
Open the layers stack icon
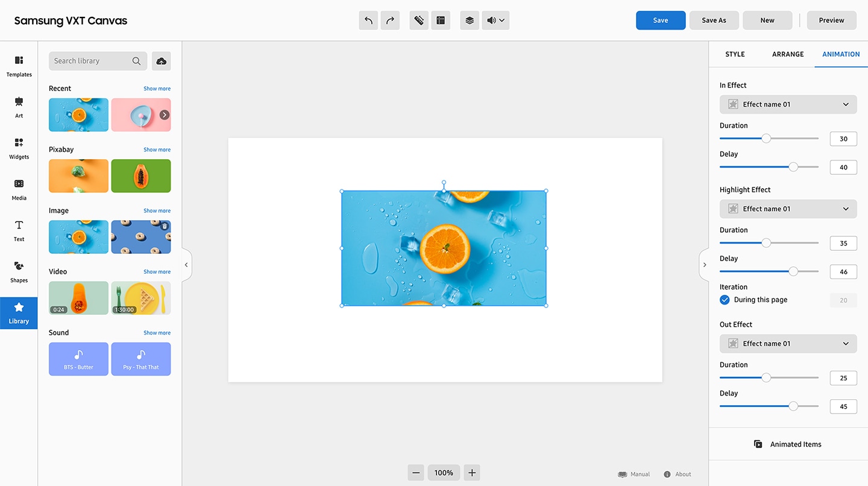pyautogui.click(x=470, y=21)
